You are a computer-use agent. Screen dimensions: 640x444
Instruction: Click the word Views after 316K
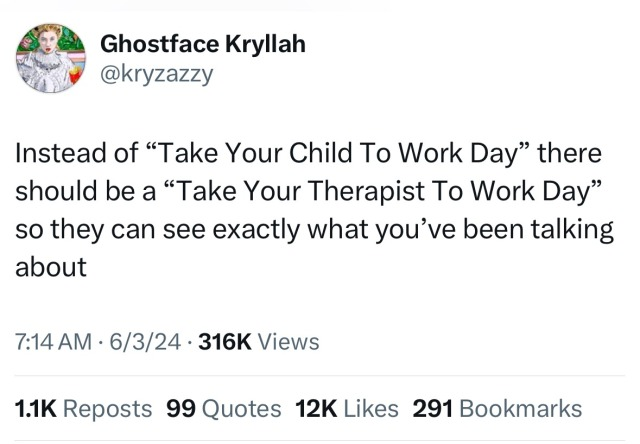[x=289, y=342]
